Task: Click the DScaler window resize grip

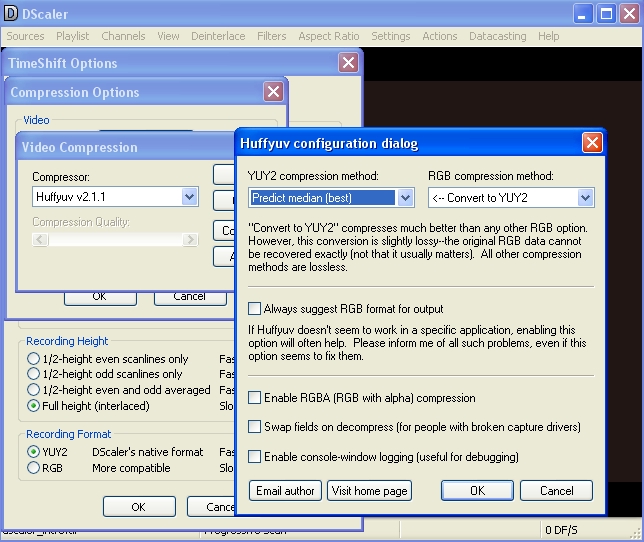Action: point(637,533)
